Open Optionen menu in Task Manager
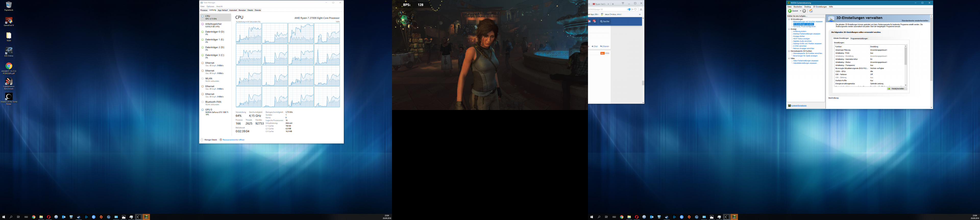 click(x=210, y=6)
